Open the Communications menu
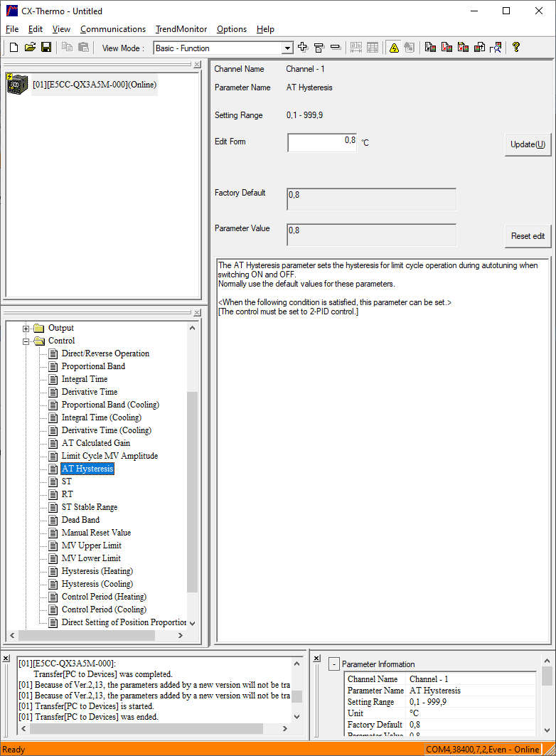 [x=113, y=29]
